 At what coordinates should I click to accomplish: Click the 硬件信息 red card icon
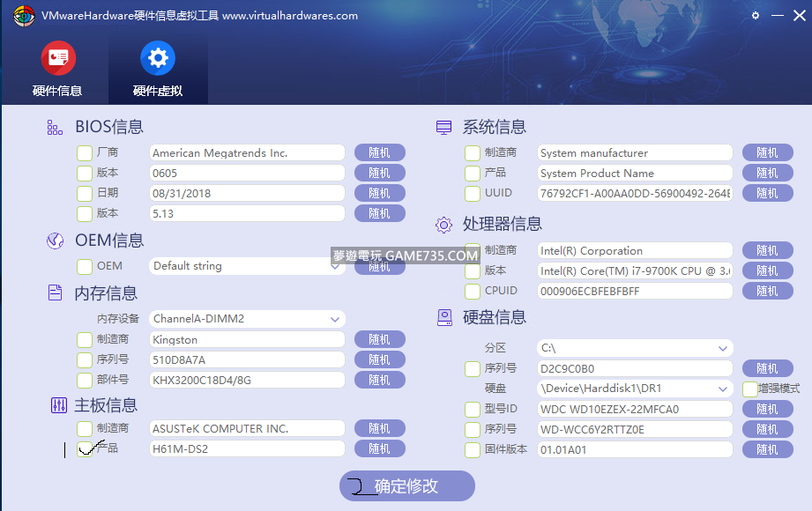click(58, 58)
